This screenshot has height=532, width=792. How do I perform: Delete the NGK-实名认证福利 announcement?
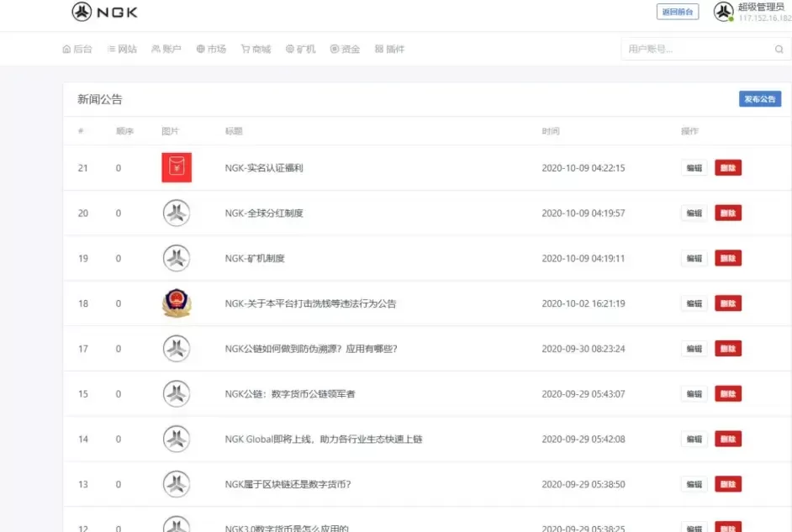(728, 168)
